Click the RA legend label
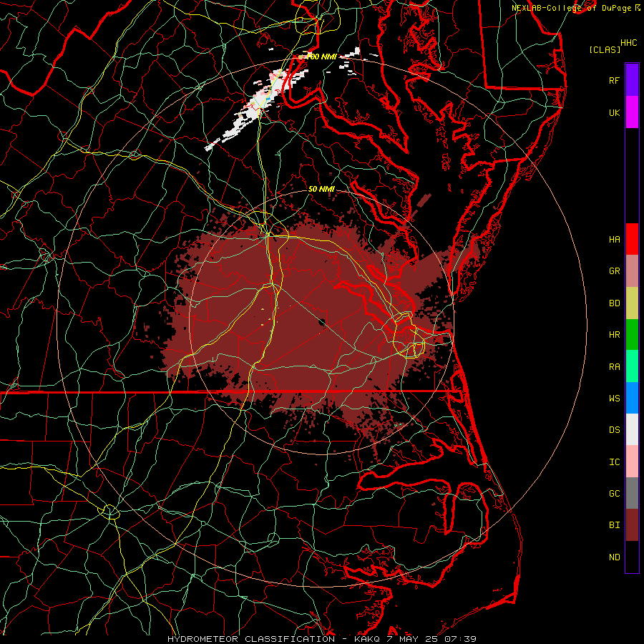Screen dimensions: 644x644 click(x=615, y=367)
